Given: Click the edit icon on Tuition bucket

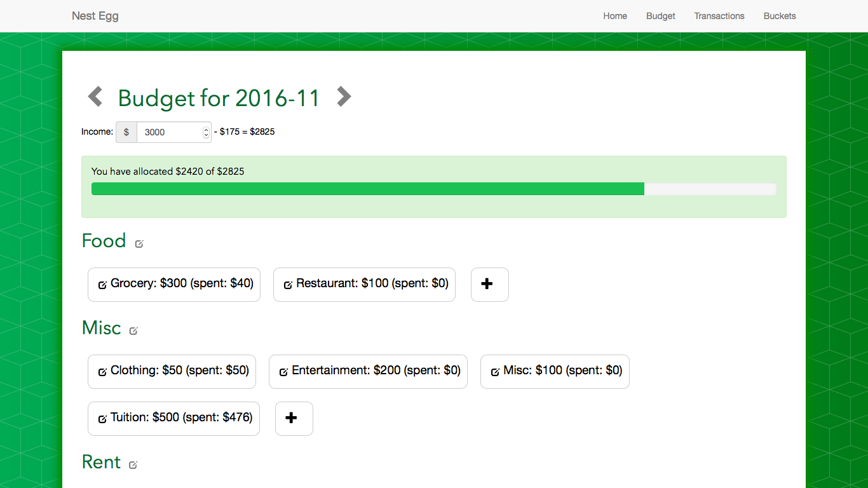Looking at the screenshot, I should [x=102, y=419].
